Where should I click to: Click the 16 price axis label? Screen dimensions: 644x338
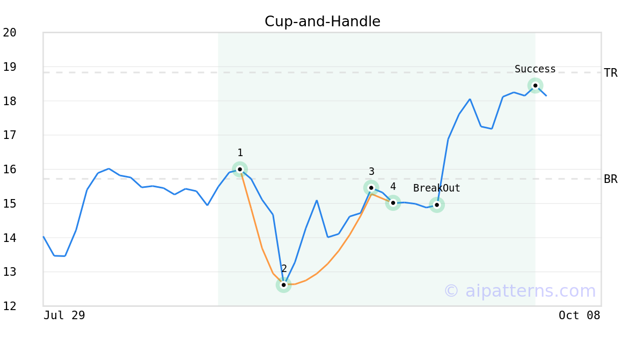10,170
